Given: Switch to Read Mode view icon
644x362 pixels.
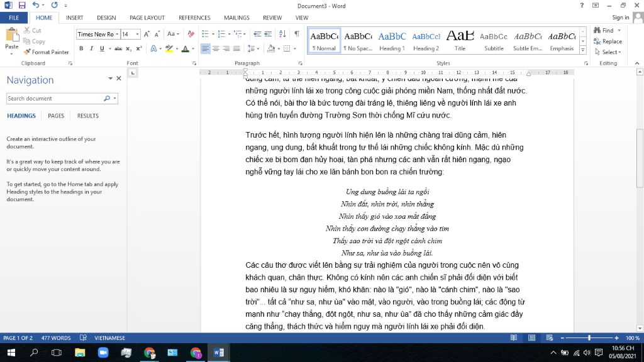Looking at the screenshot, I should point(514,337).
